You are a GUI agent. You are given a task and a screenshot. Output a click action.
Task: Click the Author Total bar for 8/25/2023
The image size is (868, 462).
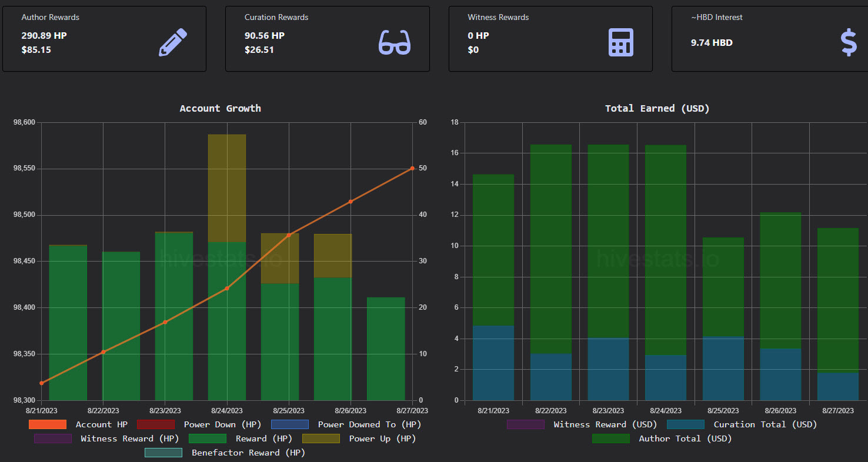click(723, 287)
